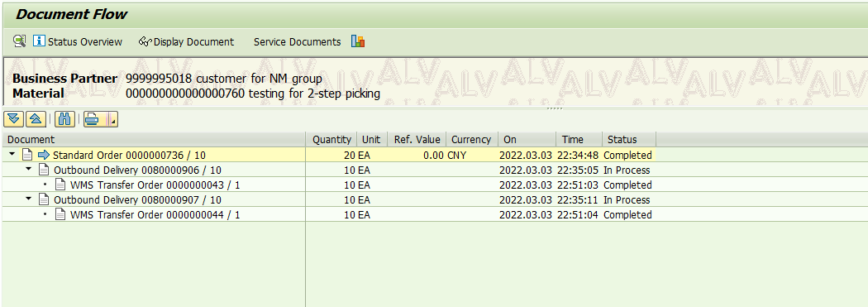The image size is (868, 307).
Task: Collapse Standard Order 0000000736 node
Action: click(12, 155)
